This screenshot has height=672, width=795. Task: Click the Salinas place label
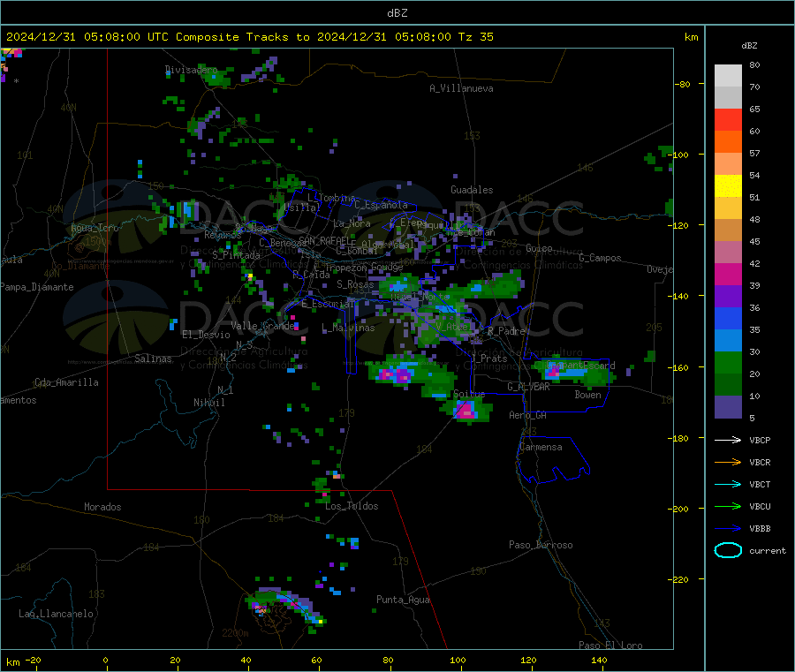coord(153,359)
